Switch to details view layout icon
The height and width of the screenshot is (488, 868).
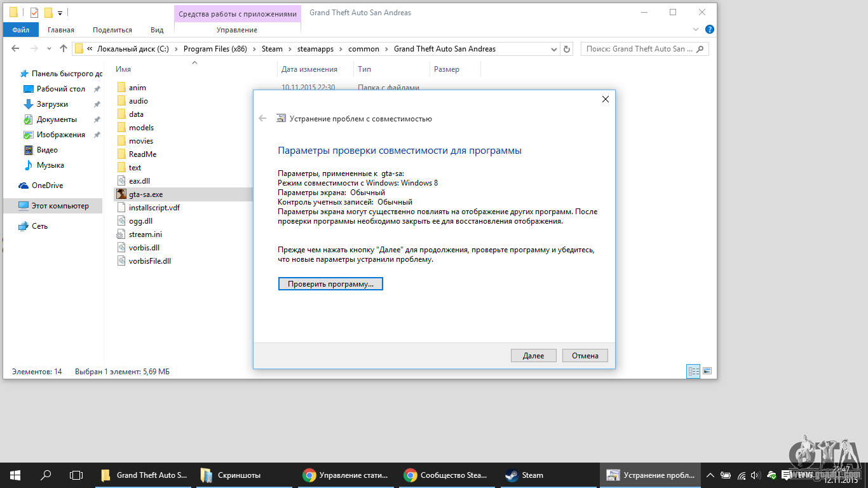693,371
